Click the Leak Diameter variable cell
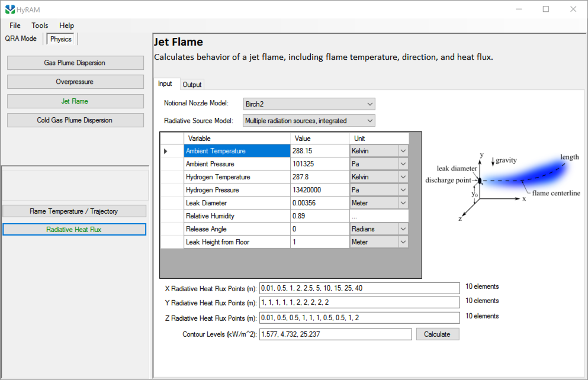 (x=237, y=203)
